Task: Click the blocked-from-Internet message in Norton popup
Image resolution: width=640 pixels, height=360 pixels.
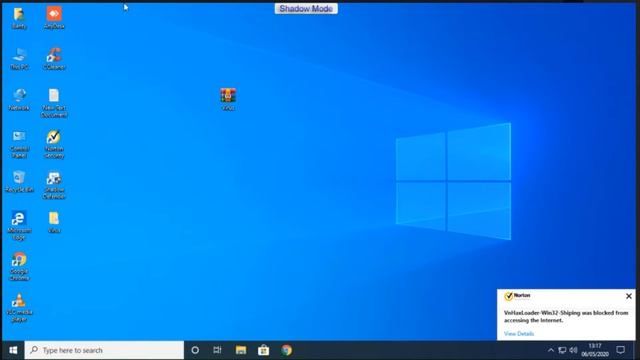Action: 566,316
